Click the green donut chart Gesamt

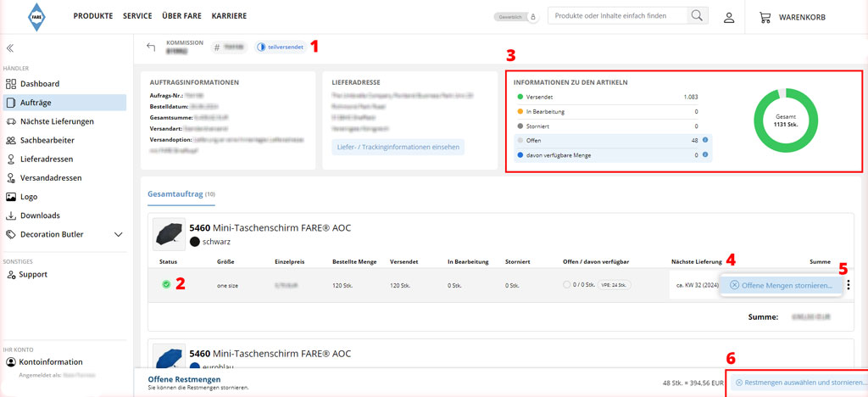[786, 120]
